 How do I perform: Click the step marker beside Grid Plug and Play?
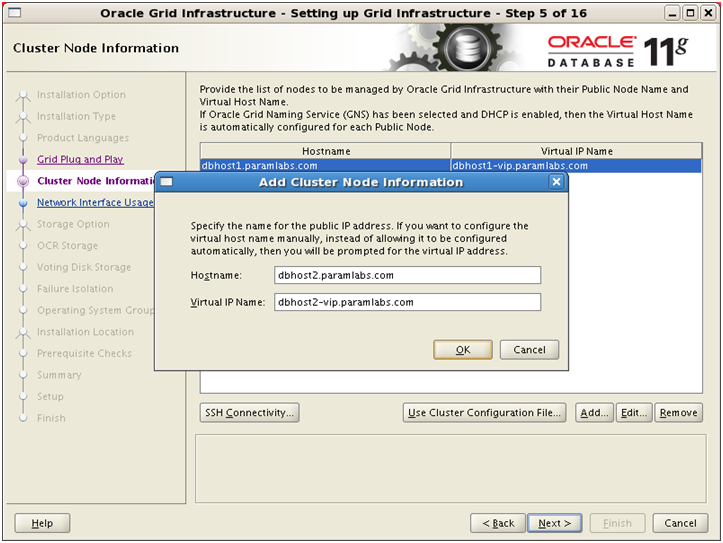(23, 159)
